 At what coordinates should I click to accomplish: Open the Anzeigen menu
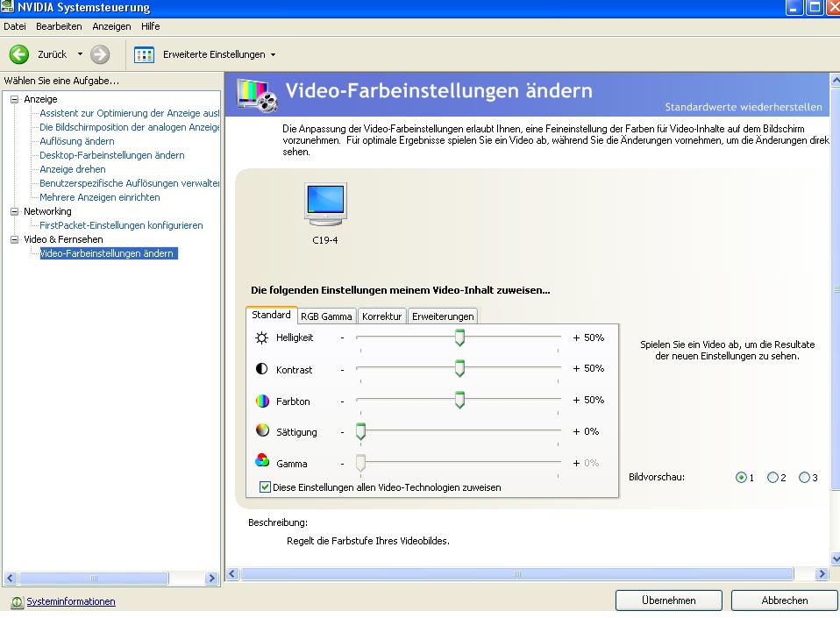pyautogui.click(x=111, y=26)
